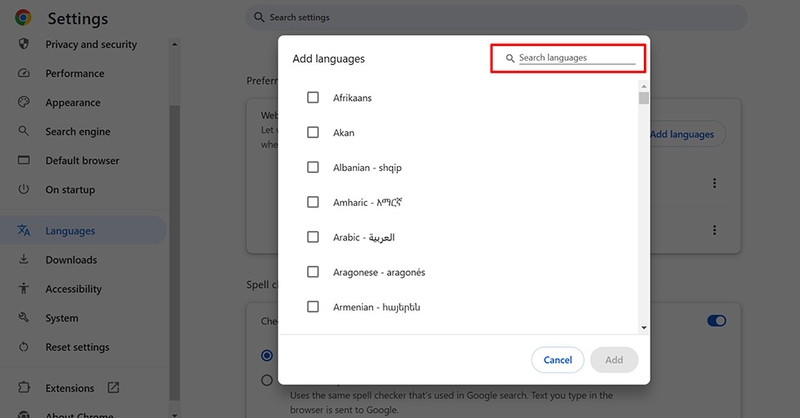The image size is (800, 418).
Task: Check the Armenian checkbox
Action: (x=313, y=306)
